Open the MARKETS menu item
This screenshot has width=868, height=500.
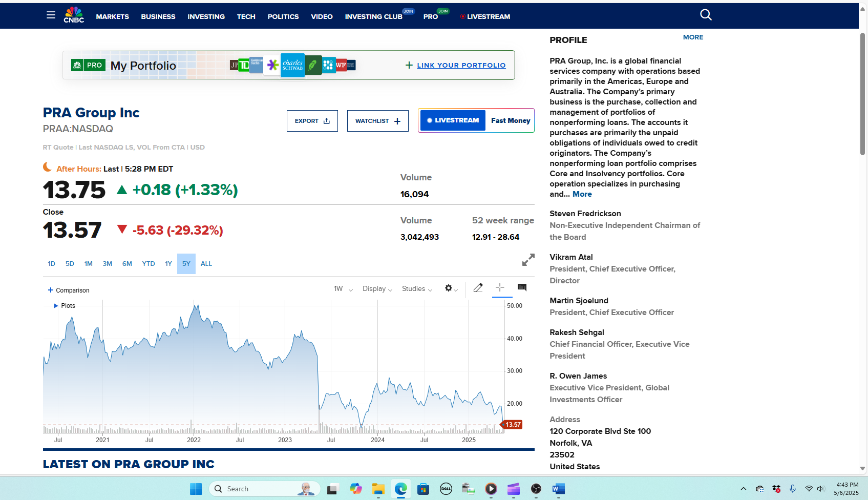click(112, 16)
